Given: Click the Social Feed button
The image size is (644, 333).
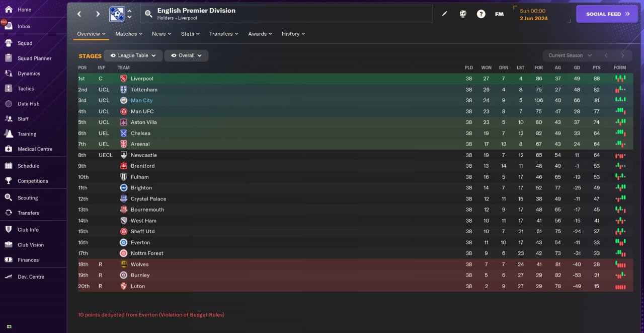Looking at the screenshot, I should click(x=607, y=14).
